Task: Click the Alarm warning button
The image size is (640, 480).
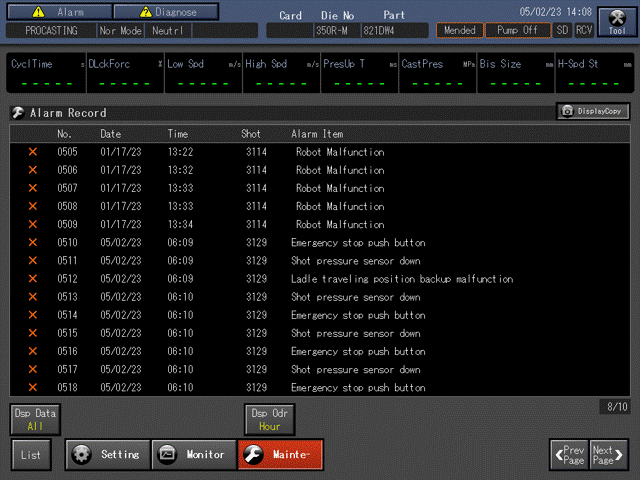Action: coord(56,13)
